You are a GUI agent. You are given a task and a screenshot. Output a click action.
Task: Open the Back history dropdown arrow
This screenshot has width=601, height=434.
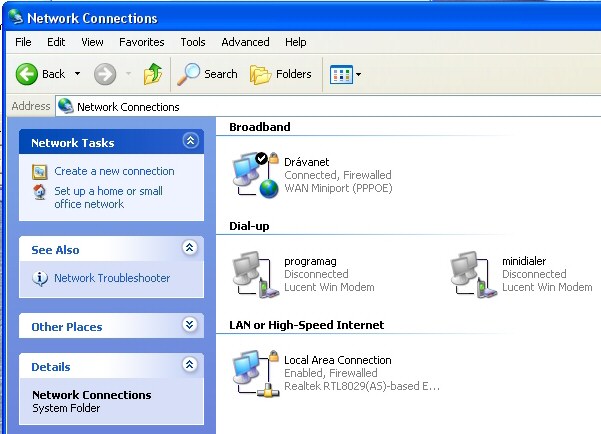pyautogui.click(x=77, y=74)
